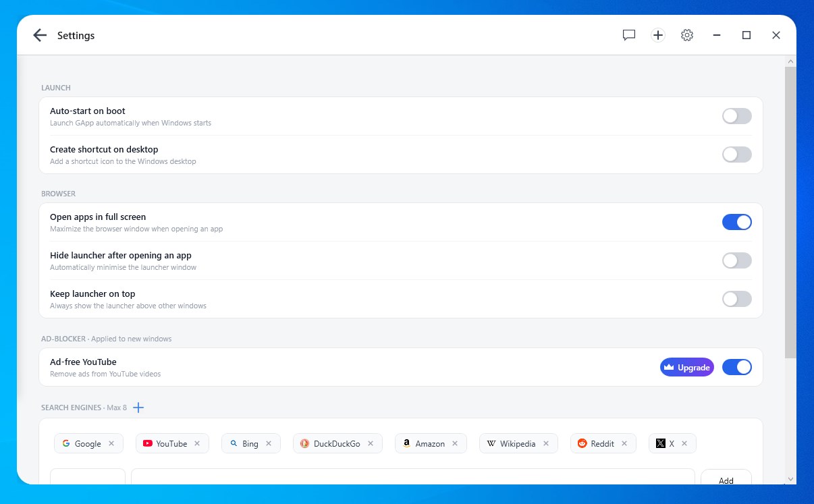
Task: Minimize the Settings window
Action: (x=717, y=35)
